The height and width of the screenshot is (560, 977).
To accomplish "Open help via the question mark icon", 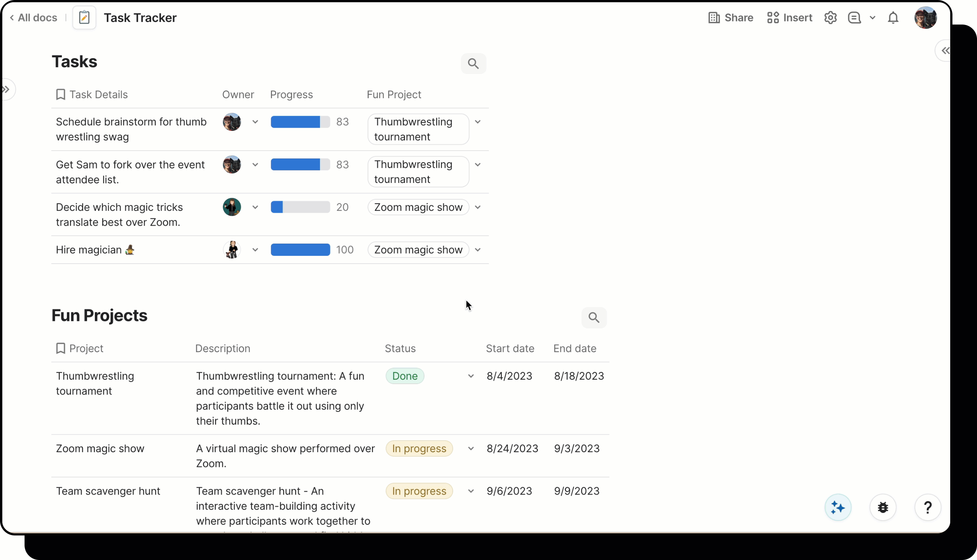I will 928,507.
